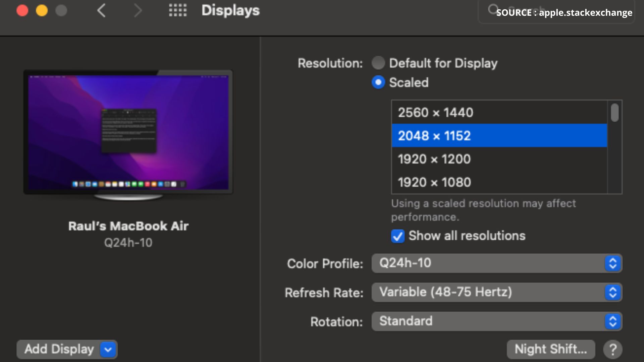Choose 2048 × 1152 resolution

(499, 135)
